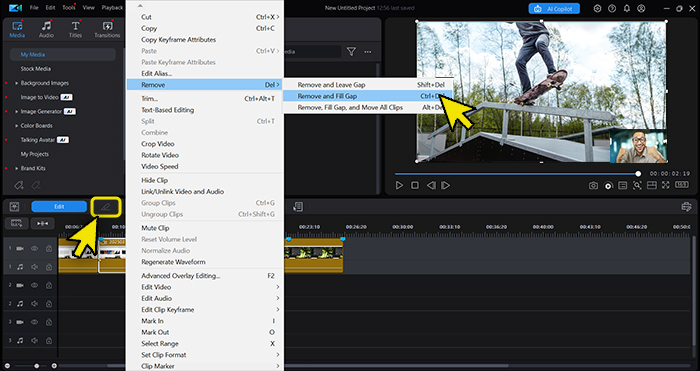
Task: Open the Edit Clip Keyframe submenu
Action: tap(205, 310)
